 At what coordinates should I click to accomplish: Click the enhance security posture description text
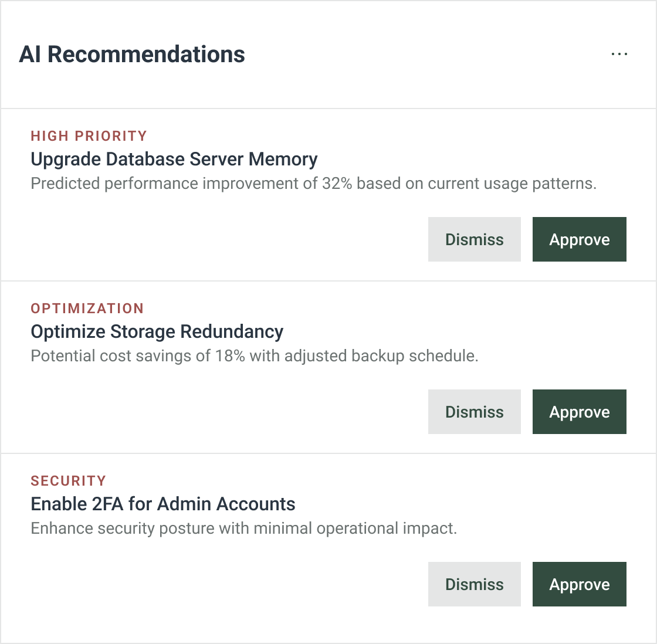[243, 528]
